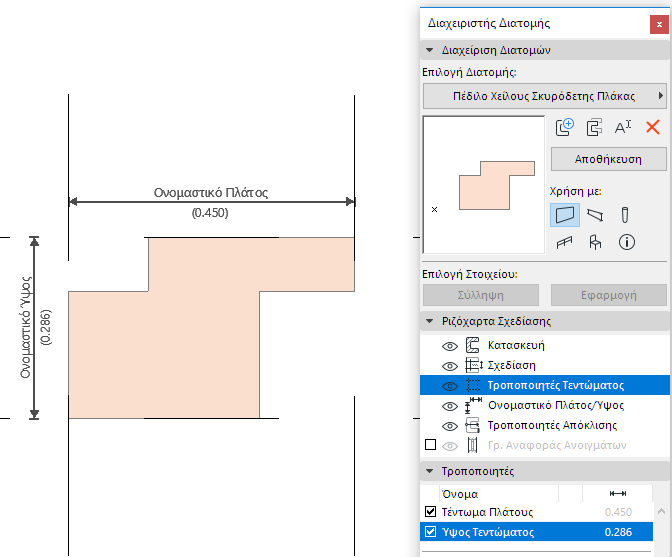This screenshot has width=672, height=557.
Task: Select the Κατασκευή layer row
Action: pos(545,345)
